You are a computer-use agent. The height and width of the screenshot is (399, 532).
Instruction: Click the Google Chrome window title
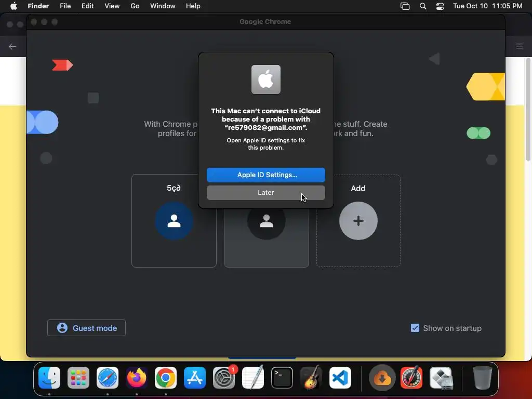click(x=265, y=22)
